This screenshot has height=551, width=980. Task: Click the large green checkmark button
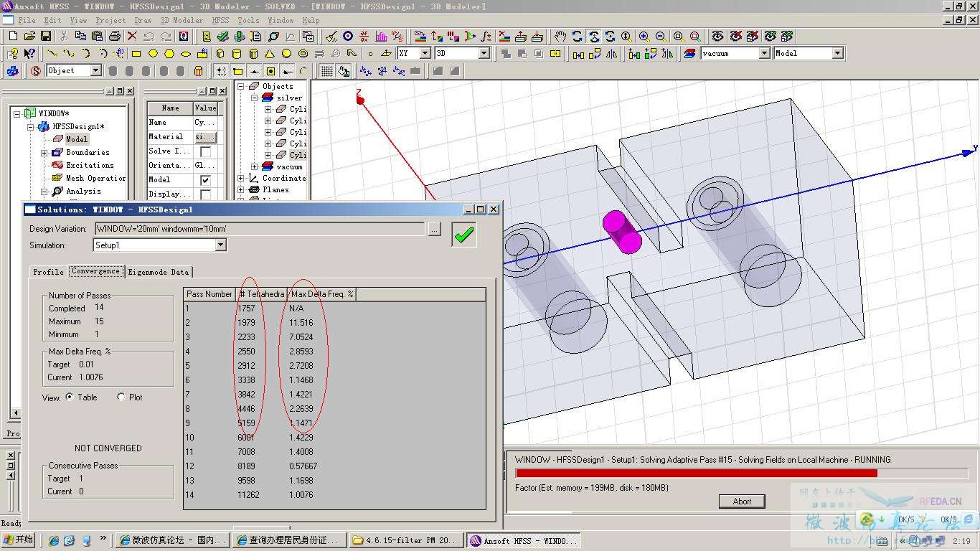click(x=464, y=234)
